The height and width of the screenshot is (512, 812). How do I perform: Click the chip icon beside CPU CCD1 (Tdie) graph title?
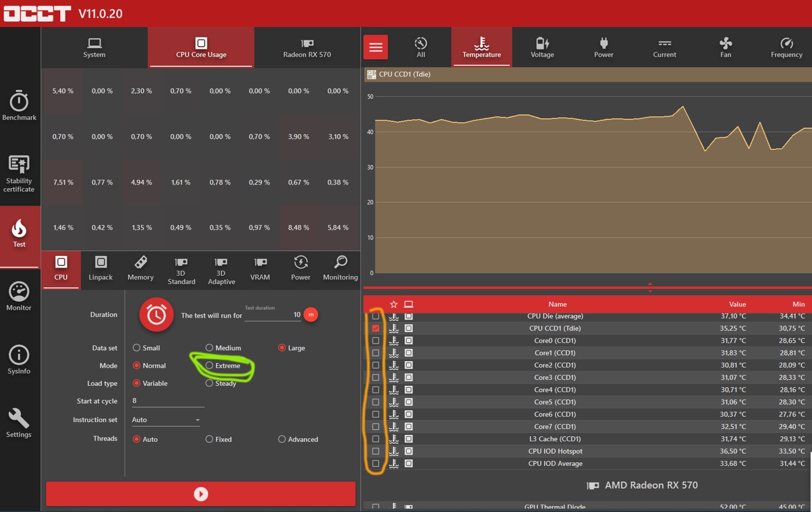(x=371, y=74)
